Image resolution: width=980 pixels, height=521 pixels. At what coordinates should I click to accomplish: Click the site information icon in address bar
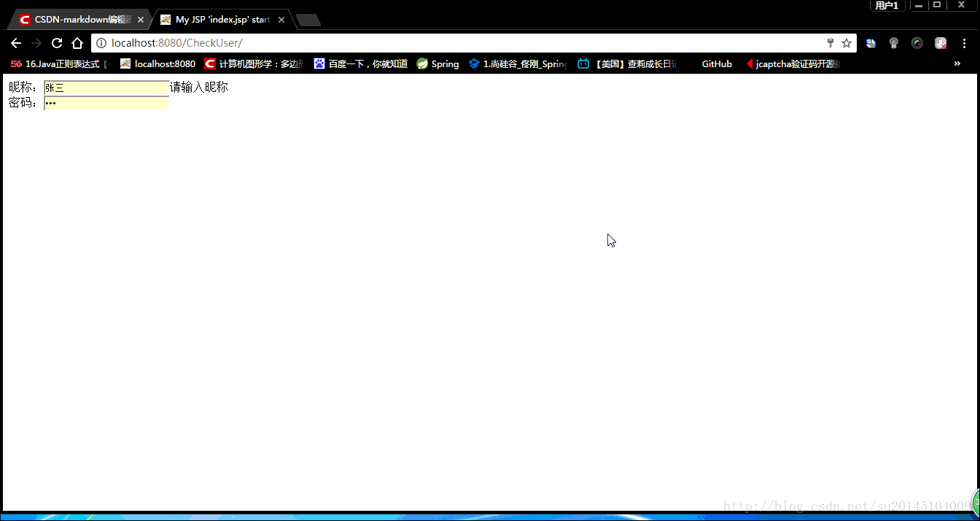(101, 43)
